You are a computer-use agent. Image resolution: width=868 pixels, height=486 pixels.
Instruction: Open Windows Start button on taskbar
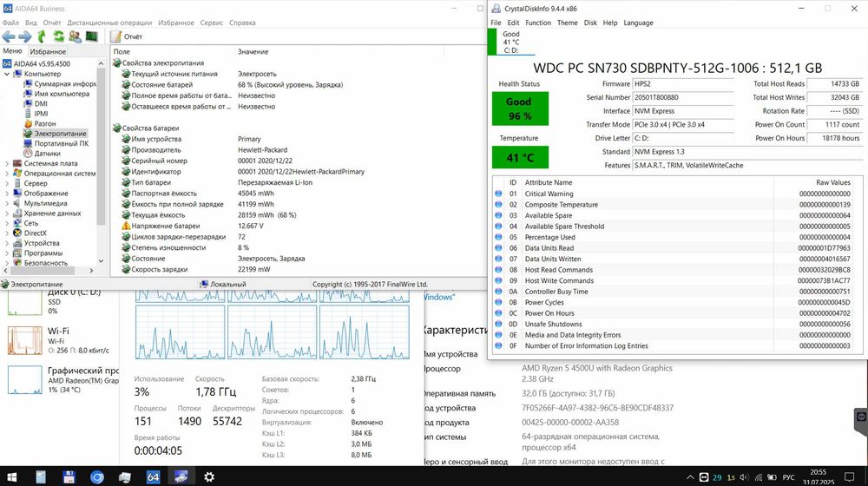click(11, 476)
